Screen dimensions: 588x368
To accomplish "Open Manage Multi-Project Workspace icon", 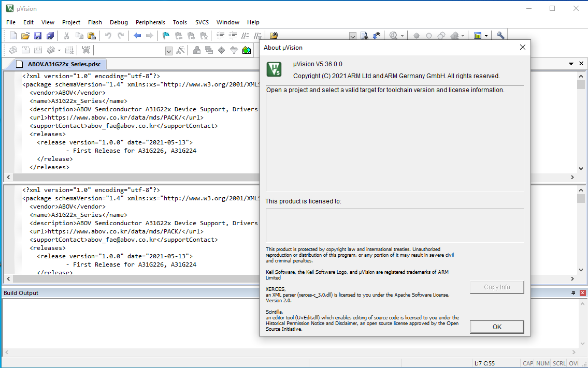I will click(209, 50).
